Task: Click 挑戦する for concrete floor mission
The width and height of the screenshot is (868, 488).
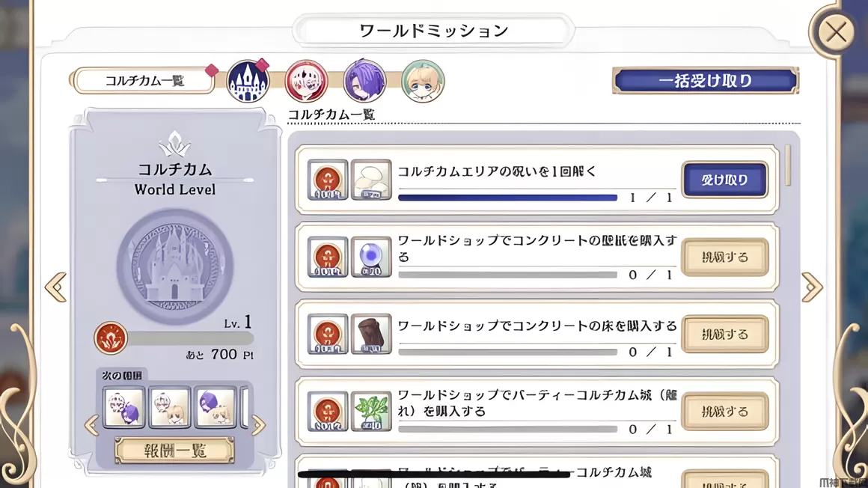Action: pyautogui.click(x=724, y=334)
